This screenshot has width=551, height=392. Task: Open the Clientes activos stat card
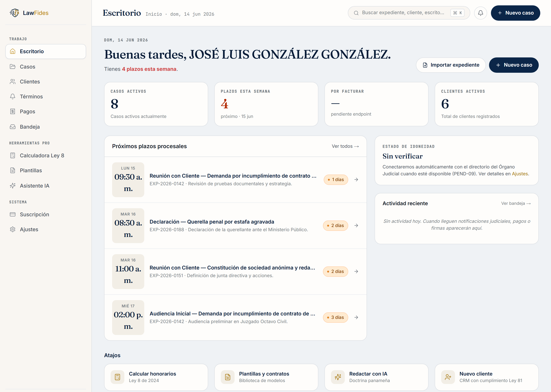pos(487,104)
